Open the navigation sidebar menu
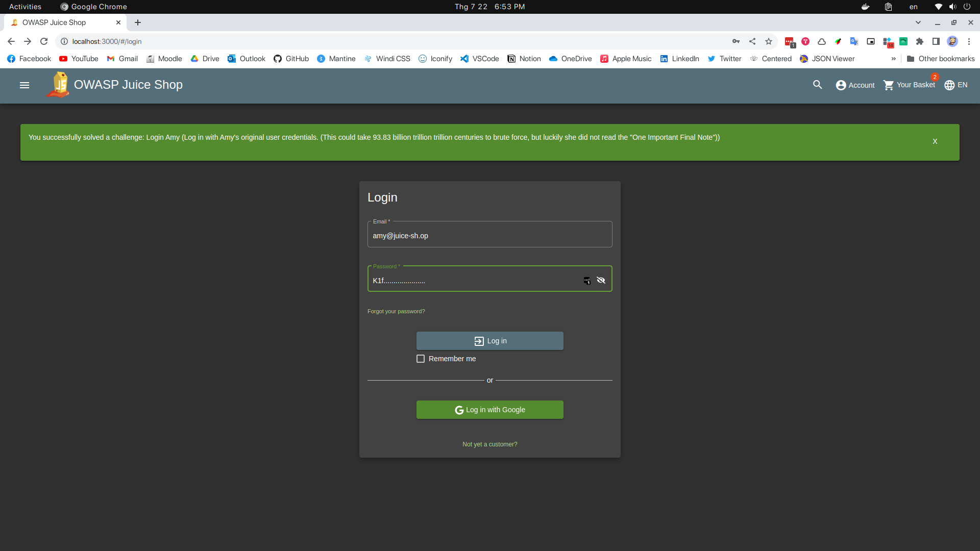The height and width of the screenshot is (551, 980). (x=24, y=85)
